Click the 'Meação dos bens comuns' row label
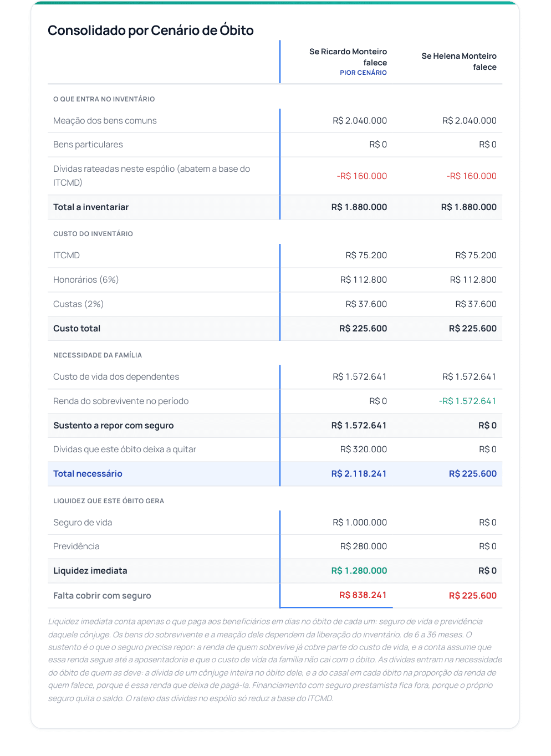The width and height of the screenshot is (551, 756). click(105, 121)
